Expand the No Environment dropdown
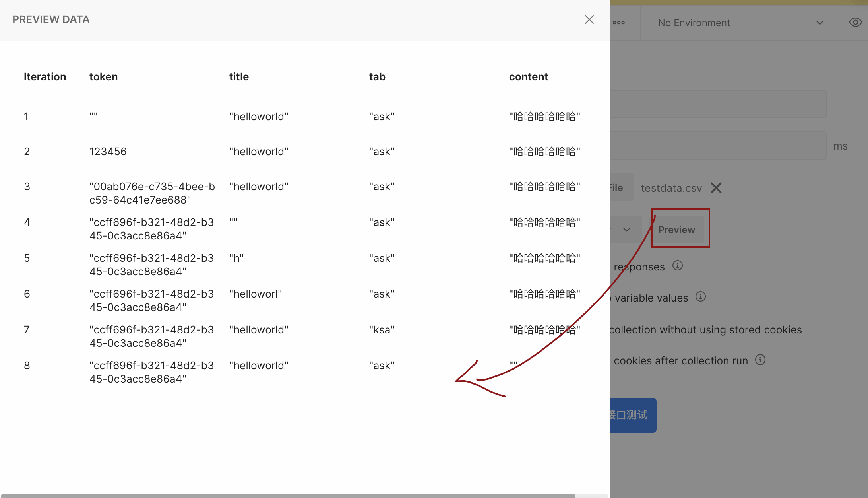The height and width of the screenshot is (498, 868). 741,23
